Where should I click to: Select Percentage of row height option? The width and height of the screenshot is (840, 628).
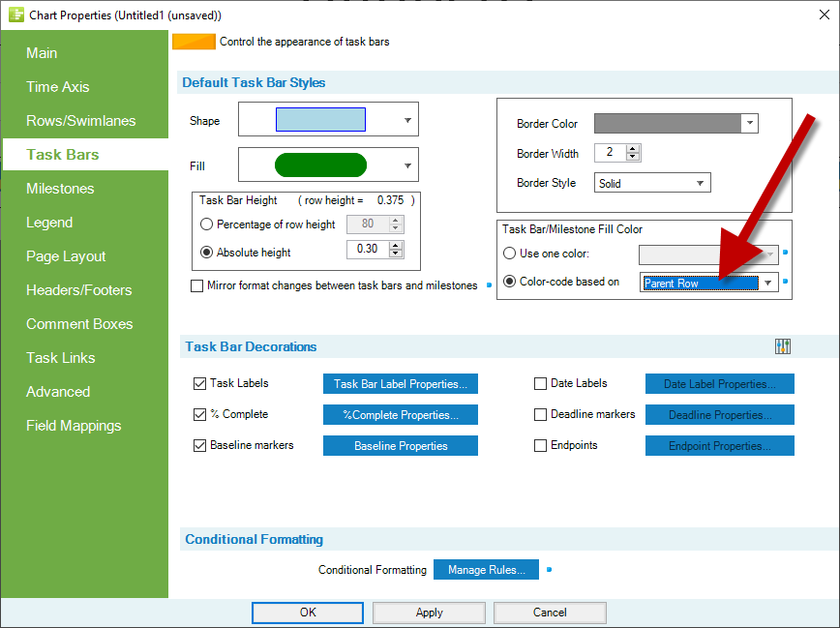(207, 224)
